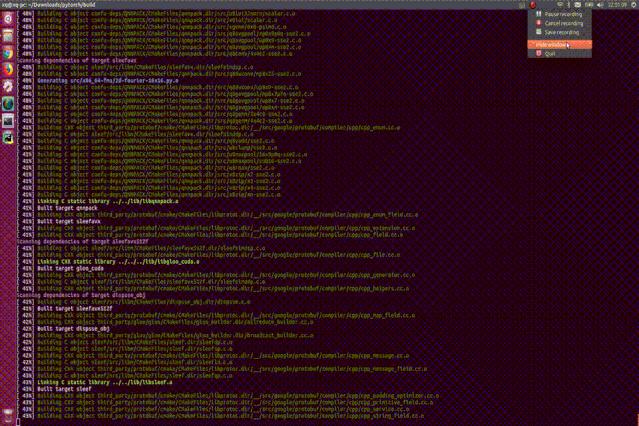Open the Ubuntu Dash search launcher

tap(8, 18)
